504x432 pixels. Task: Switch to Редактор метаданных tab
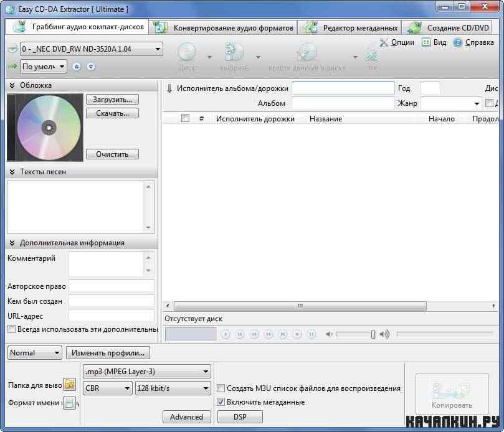click(349, 27)
